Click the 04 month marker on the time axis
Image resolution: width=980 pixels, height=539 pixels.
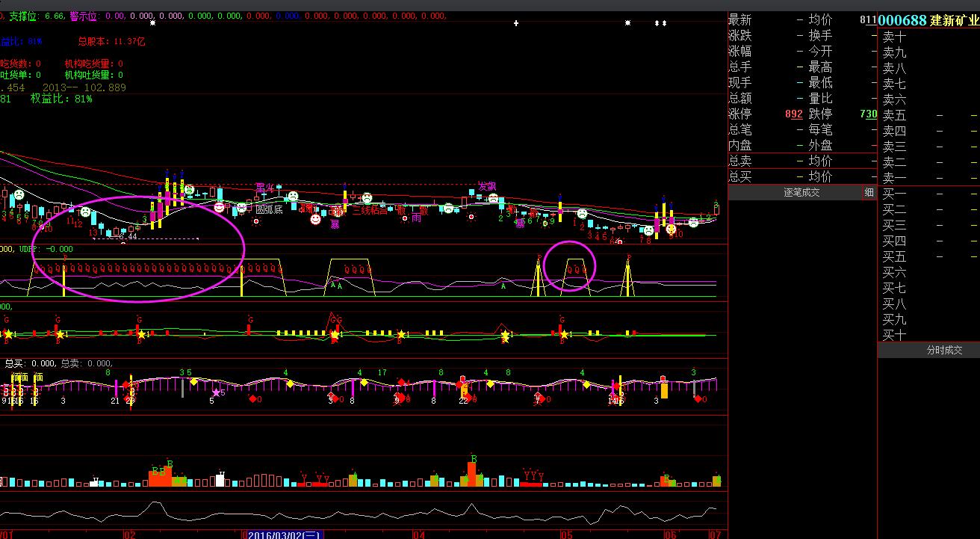pyautogui.click(x=418, y=535)
